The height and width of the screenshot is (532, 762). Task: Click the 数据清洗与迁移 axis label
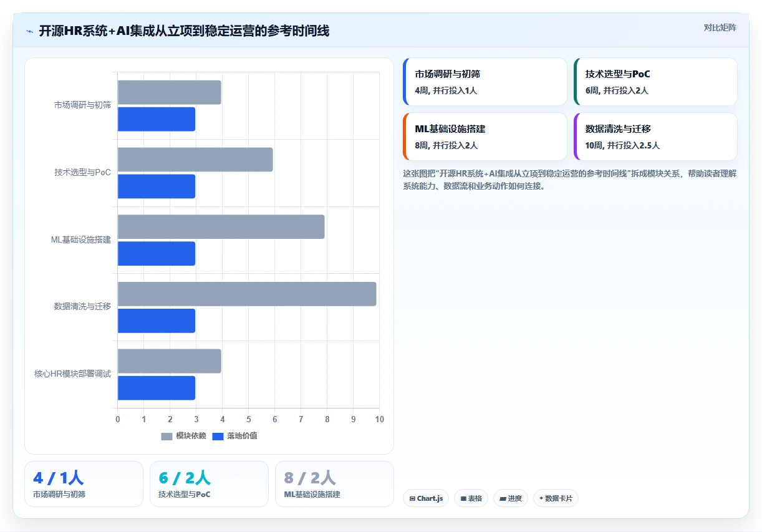(x=82, y=306)
